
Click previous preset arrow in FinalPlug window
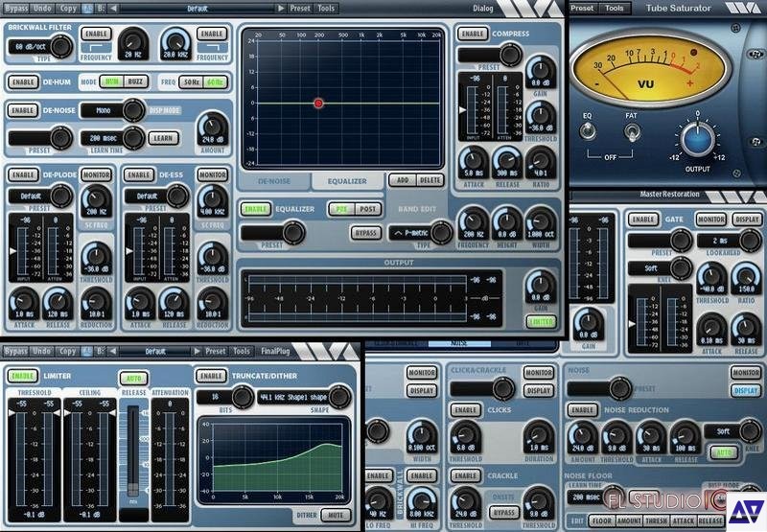tap(113, 351)
